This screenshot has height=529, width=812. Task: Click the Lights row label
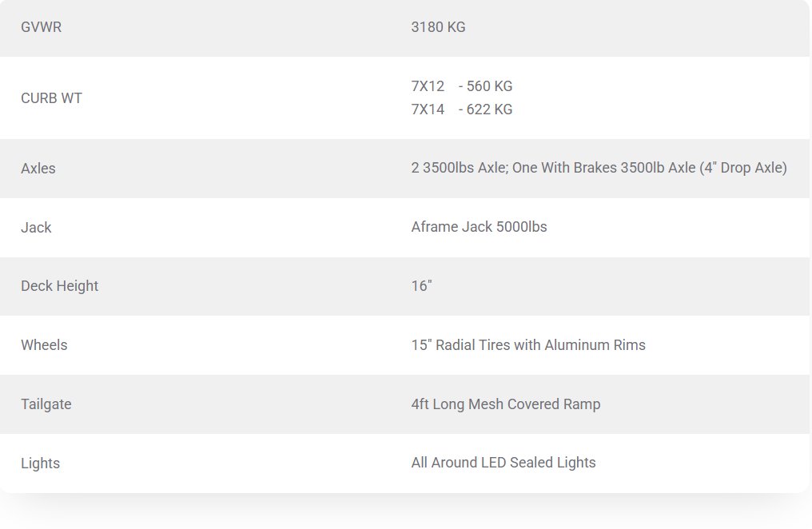click(x=40, y=463)
